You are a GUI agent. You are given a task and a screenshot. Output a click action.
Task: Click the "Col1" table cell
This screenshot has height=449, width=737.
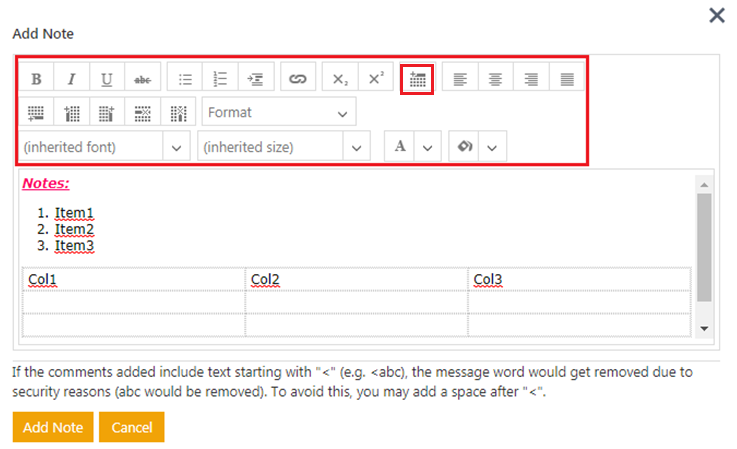tap(133, 279)
